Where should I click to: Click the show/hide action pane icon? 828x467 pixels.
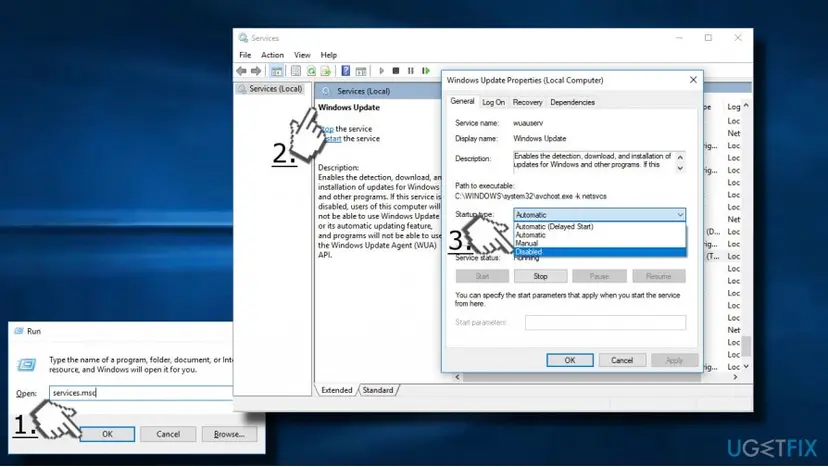(x=361, y=71)
